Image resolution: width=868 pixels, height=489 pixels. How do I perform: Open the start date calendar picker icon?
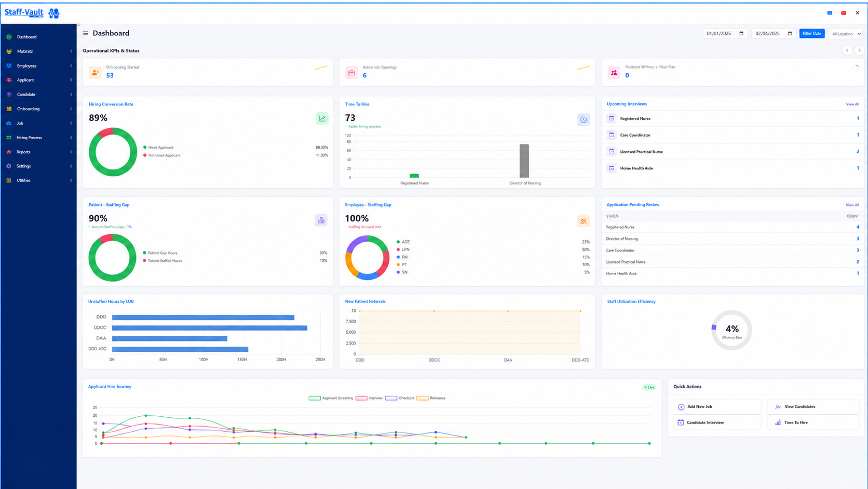pos(741,33)
